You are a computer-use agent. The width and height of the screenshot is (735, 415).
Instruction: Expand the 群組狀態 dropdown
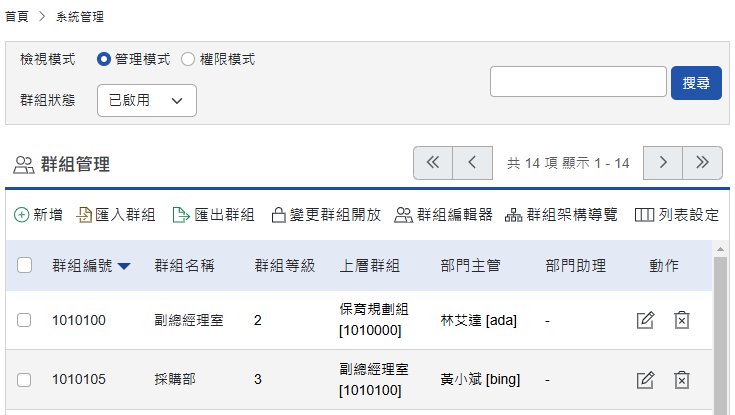coord(147,100)
